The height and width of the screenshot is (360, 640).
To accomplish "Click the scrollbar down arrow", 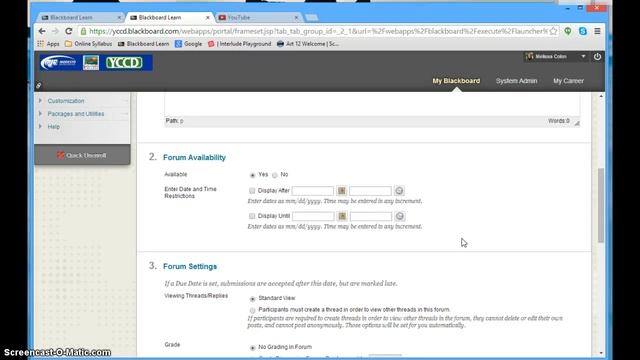I will click(x=601, y=353).
